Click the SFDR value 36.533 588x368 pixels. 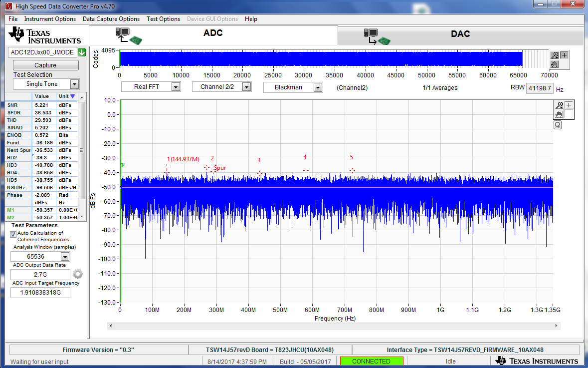pos(43,113)
